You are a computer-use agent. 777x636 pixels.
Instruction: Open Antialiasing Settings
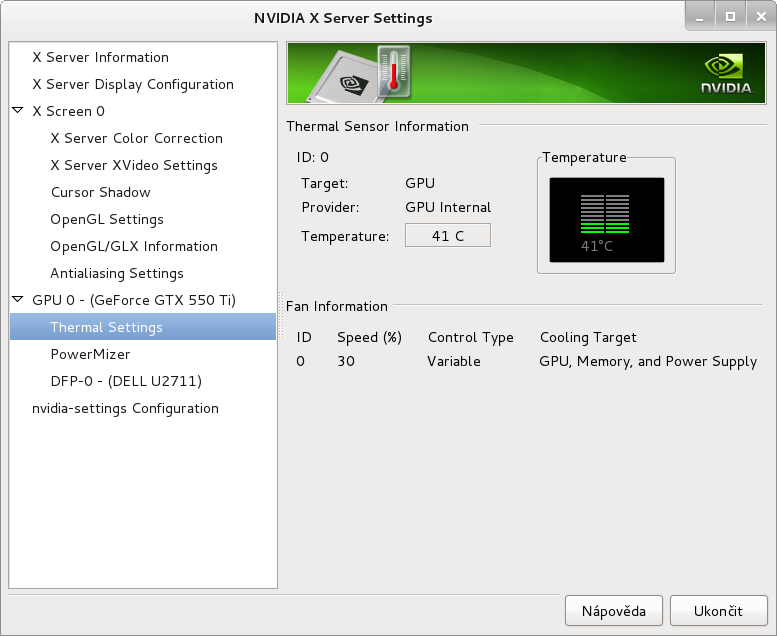(x=117, y=273)
